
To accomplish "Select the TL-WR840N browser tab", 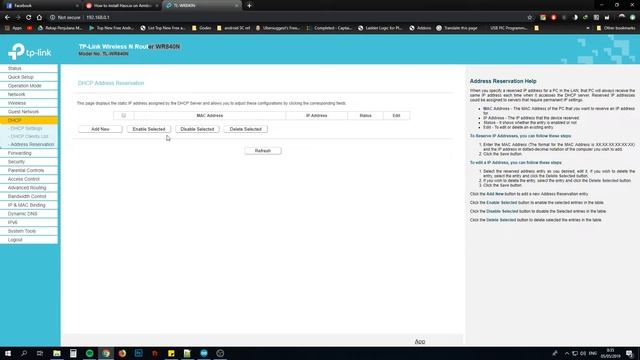I will 202,6.
